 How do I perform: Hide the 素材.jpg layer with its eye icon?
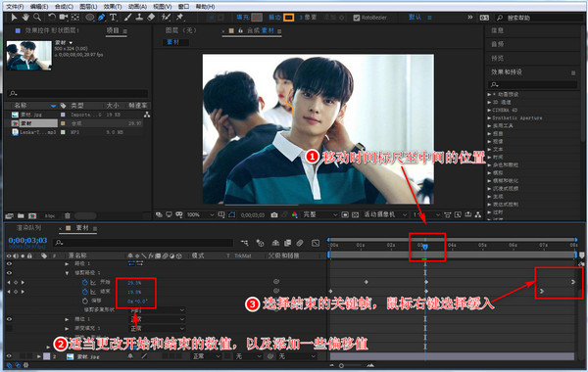(9, 356)
